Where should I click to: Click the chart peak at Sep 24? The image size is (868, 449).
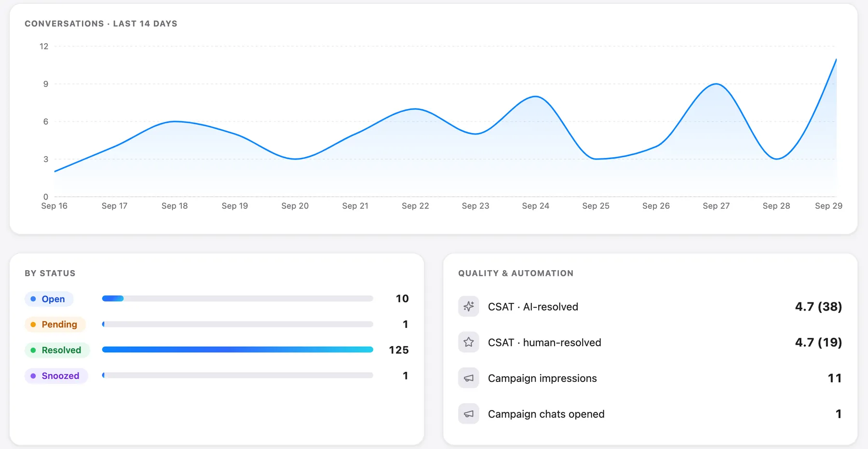point(536,96)
